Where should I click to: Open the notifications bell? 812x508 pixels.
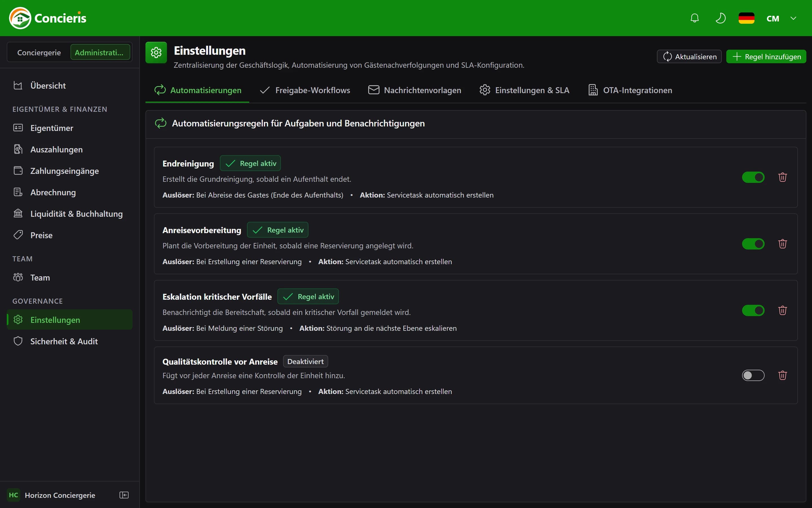click(x=694, y=18)
